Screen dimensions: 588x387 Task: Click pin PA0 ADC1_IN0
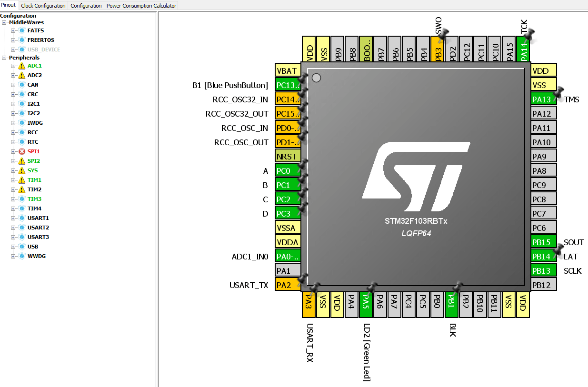(x=288, y=257)
